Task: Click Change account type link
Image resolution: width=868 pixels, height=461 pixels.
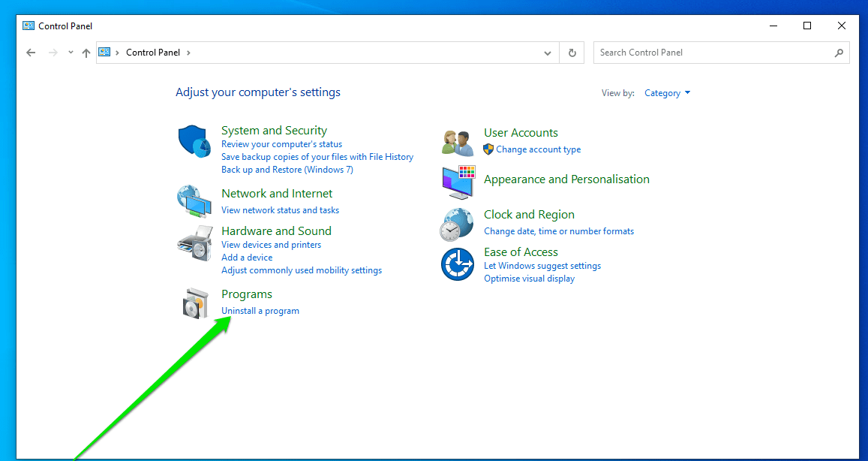Action: (538, 149)
